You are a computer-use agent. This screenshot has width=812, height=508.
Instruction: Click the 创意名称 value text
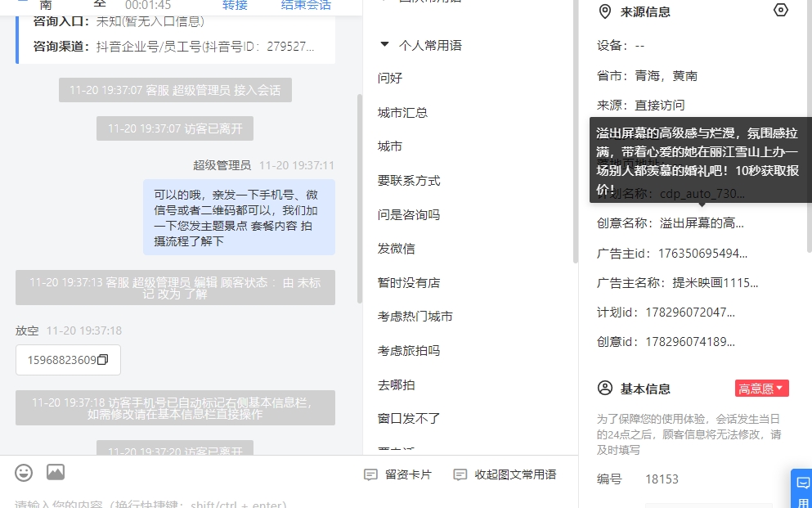[x=702, y=223]
